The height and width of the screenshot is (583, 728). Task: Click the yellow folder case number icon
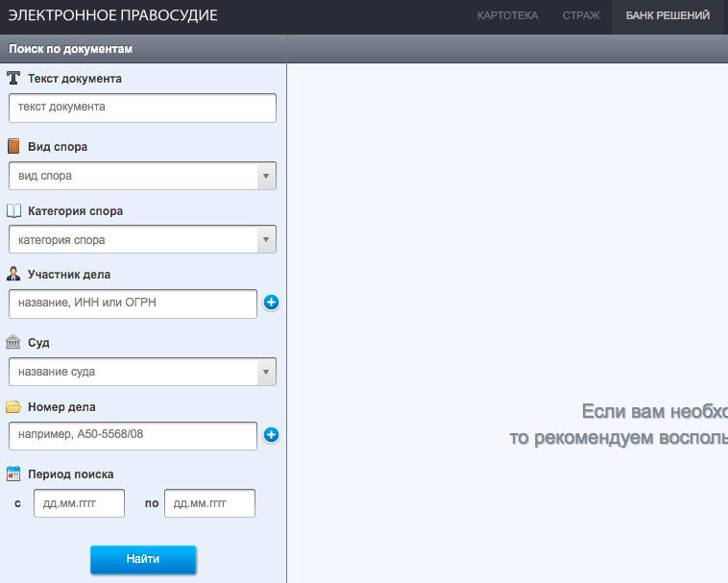click(x=13, y=406)
